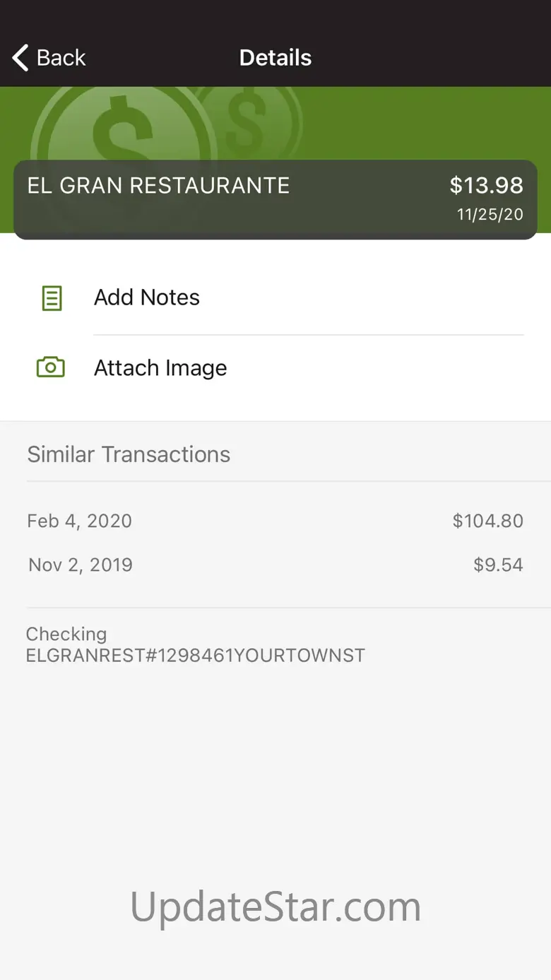551x980 pixels.
Task: Select the ELGRANREST#1298461YOURTOWNST description text
Action: (196, 656)
